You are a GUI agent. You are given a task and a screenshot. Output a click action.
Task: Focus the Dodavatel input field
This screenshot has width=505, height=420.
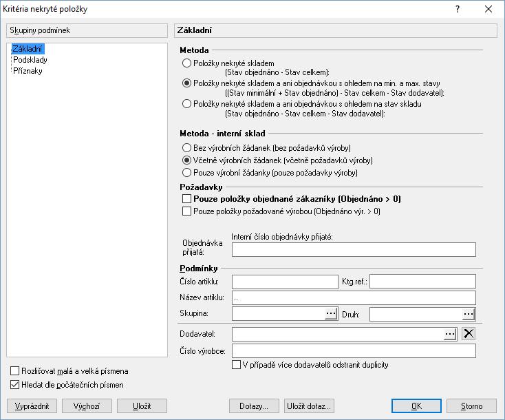click(338, 334)
